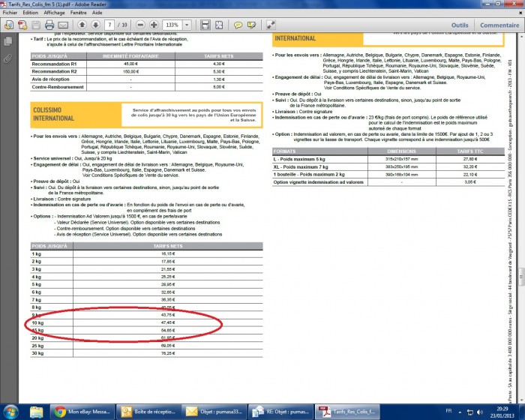Add a sticky note comment
The width and height of the screenshot is (525, 420).
click(238, 25)
